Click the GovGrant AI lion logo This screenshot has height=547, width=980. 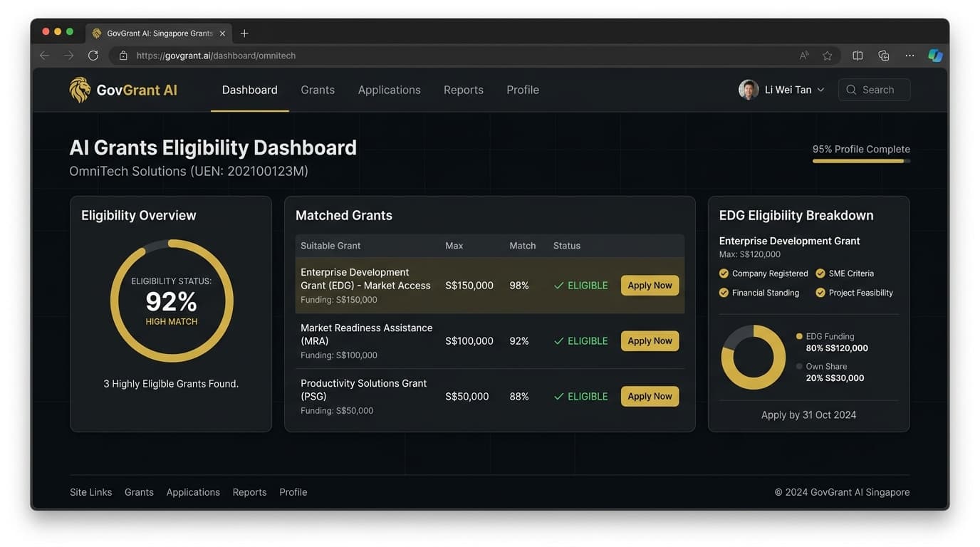tap(80, 90)
